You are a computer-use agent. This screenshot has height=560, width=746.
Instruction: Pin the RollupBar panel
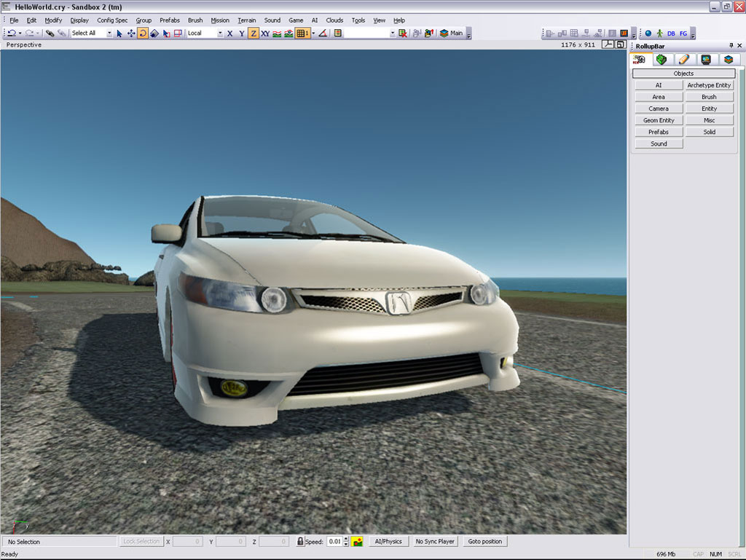click(731, 46)
